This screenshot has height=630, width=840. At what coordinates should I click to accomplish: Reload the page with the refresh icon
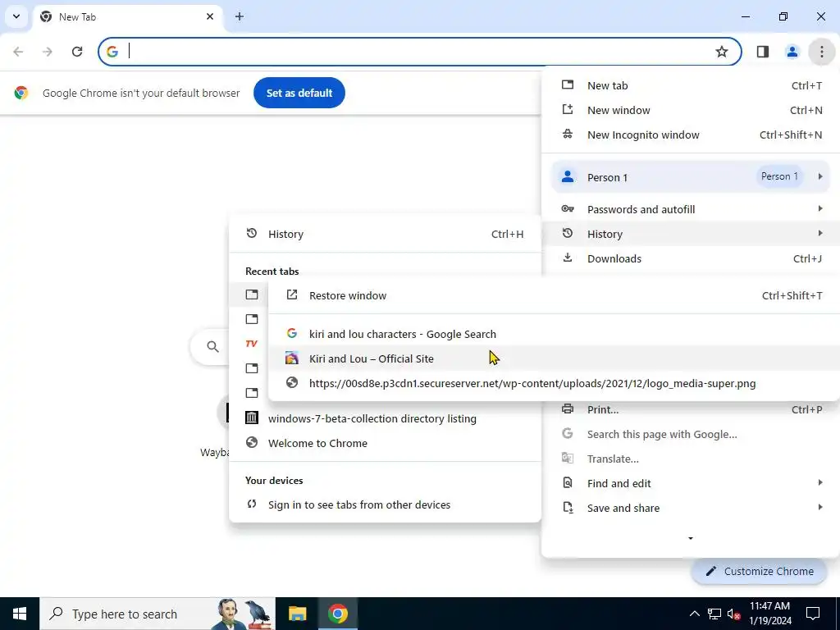[77, 52]
